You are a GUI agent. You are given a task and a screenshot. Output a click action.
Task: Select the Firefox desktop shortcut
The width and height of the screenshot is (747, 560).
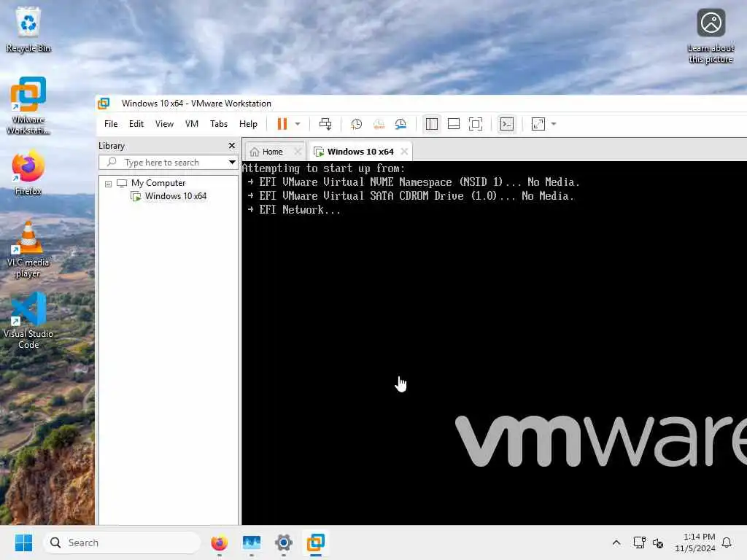(28, 172)
